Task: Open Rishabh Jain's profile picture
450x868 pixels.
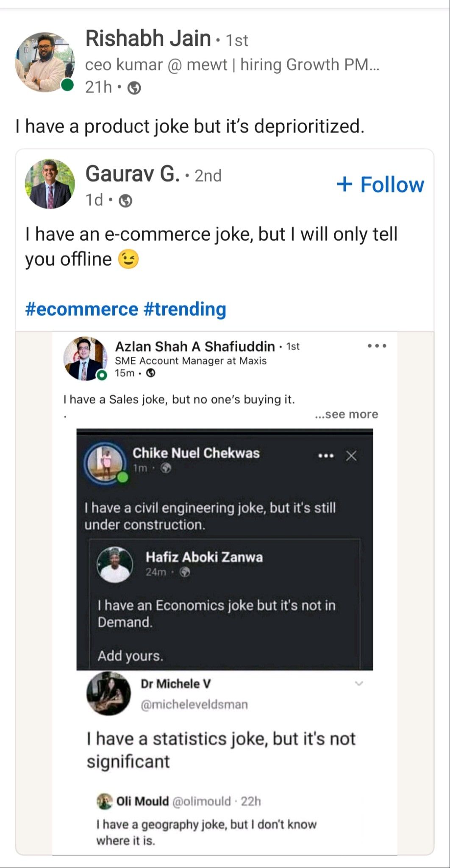Action: [44, 62]
